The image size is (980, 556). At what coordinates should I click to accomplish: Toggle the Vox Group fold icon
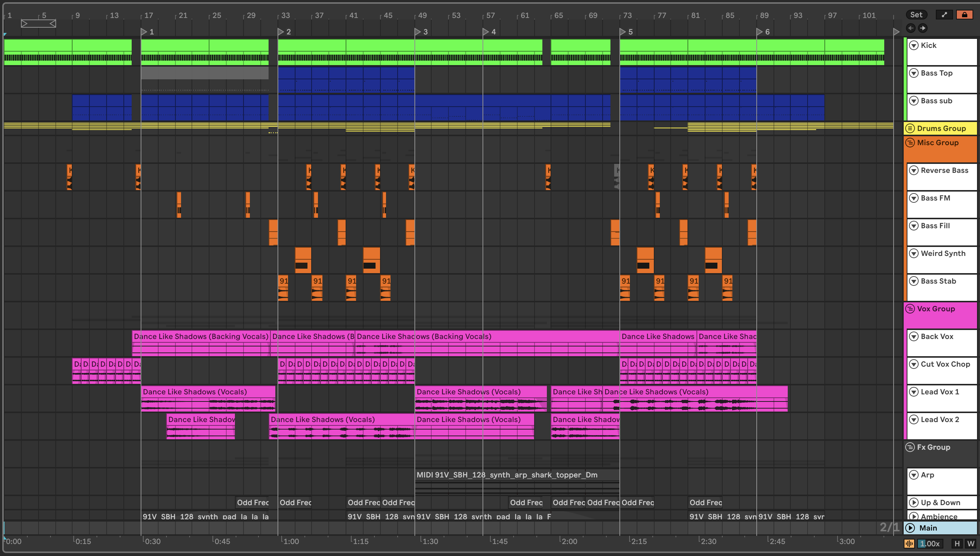coord(910,309)
